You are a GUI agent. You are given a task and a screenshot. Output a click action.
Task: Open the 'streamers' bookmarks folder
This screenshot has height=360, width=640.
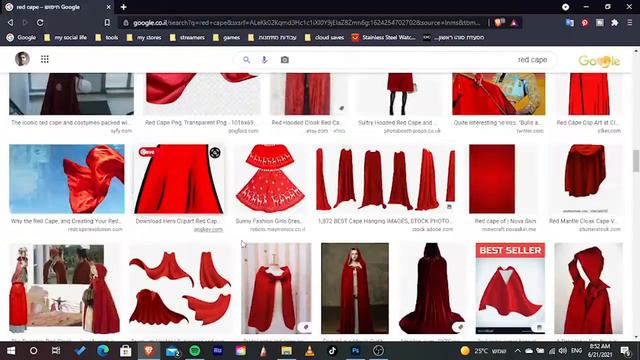tap(187, 38)
